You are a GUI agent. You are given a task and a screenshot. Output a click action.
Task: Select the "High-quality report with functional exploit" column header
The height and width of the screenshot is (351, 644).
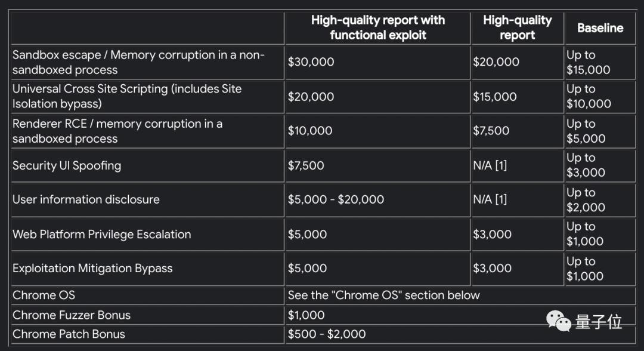(x=378, y=27)
